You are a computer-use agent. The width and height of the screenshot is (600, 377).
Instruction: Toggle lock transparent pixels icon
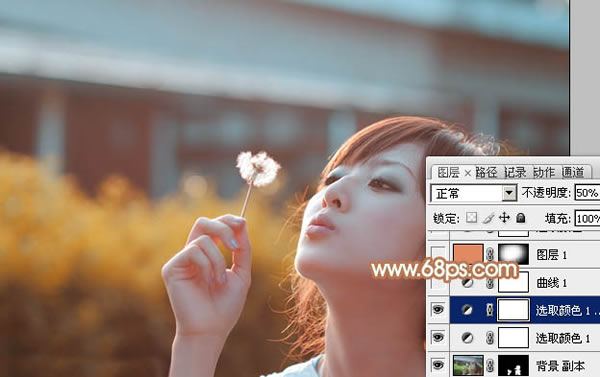(x=471, y=218)
